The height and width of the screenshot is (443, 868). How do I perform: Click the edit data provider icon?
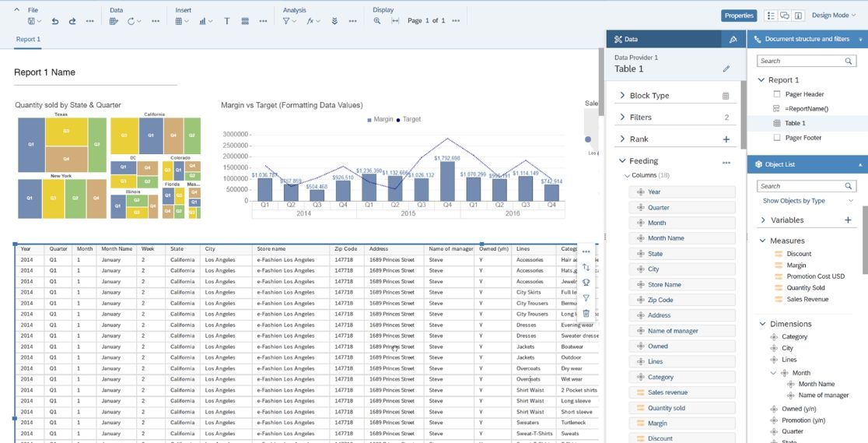click(114, 21)
